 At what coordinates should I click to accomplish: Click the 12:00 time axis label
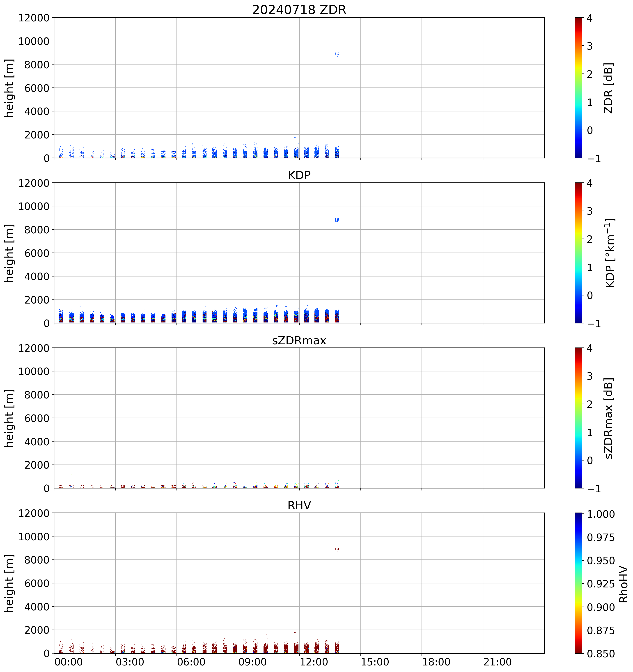tap(314, 662)
